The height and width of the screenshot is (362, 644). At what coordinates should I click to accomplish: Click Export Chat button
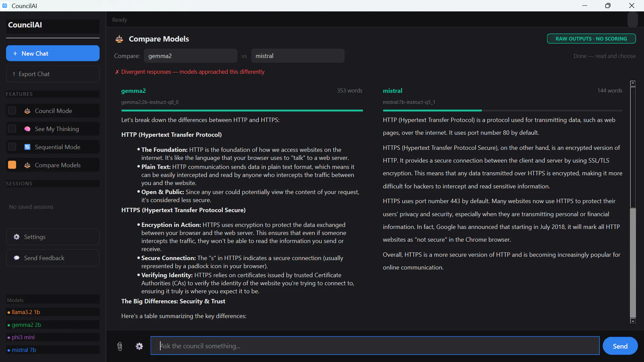53,74
